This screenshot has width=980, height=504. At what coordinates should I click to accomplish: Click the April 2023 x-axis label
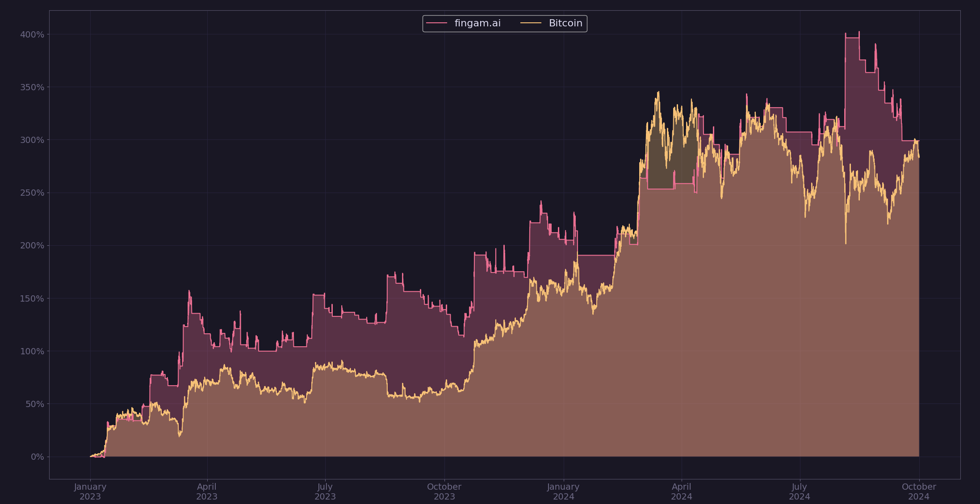tap(207, 491)
